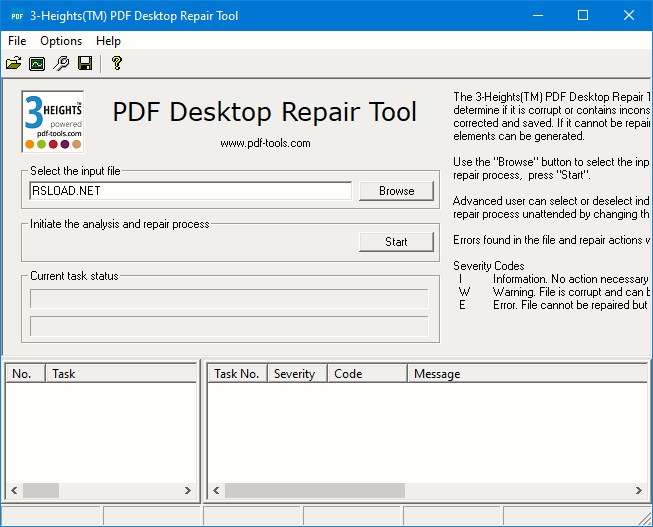This screenshot has height=527, width=653.
Task: Click the Task column header
Action: click(x=120, y=374)
